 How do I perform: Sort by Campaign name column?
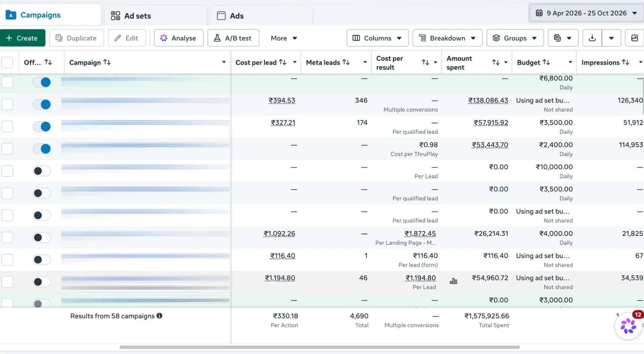(x=107, y=62)
